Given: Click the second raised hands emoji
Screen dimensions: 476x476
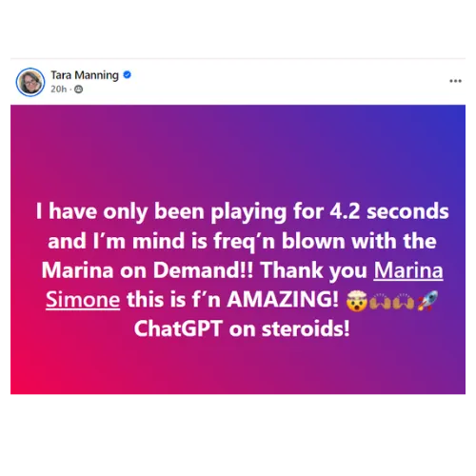Looking at the screenshot, I should click(x=404, y=301).
